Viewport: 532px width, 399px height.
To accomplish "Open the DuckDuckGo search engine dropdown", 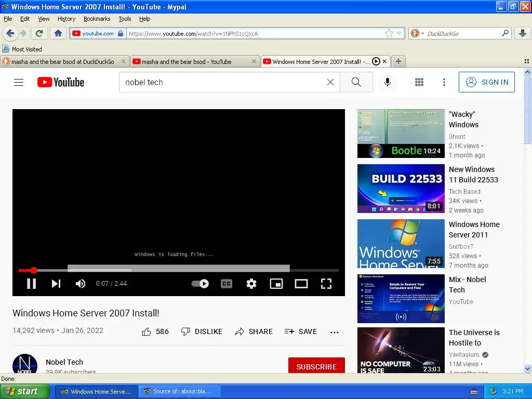I will point(417,33).
